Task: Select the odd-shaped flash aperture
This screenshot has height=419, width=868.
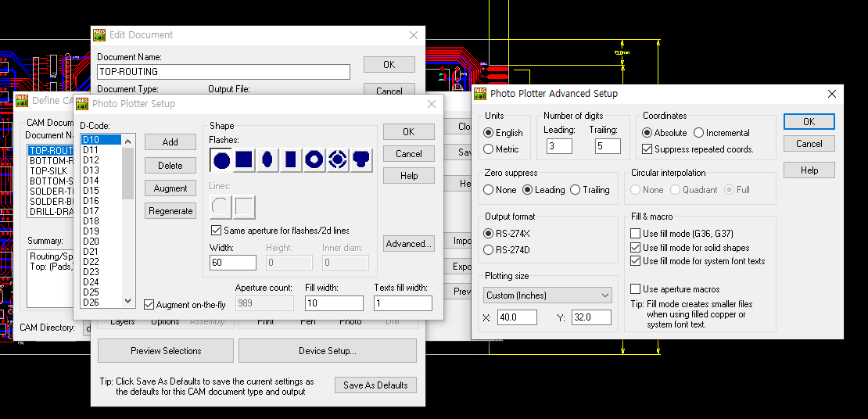Action: [x=361, y=160]
